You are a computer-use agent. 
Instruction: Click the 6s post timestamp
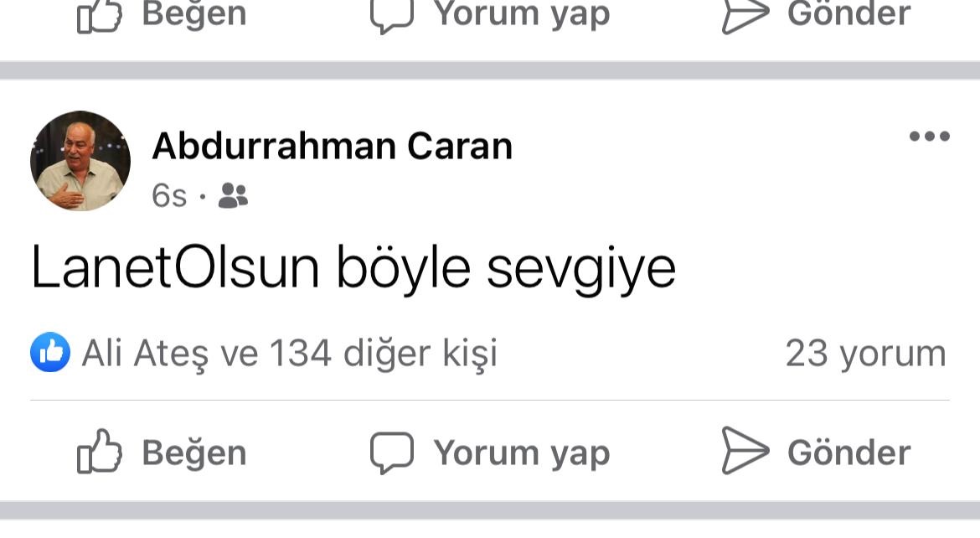168,196
